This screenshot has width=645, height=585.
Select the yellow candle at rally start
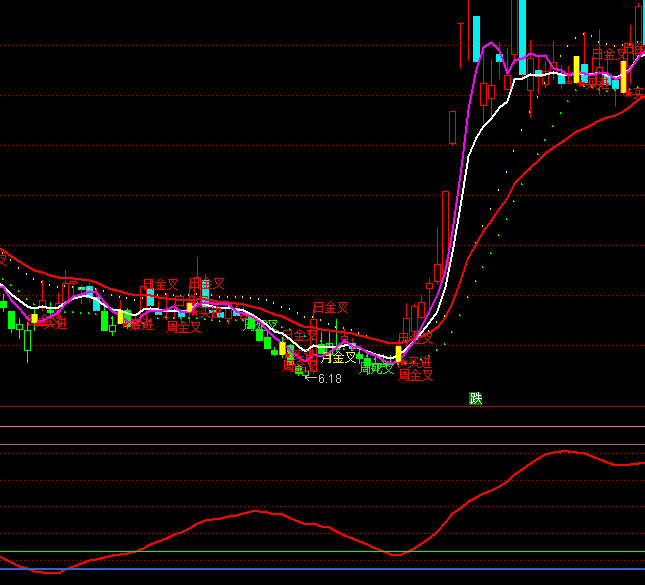(x=398, y=353)
